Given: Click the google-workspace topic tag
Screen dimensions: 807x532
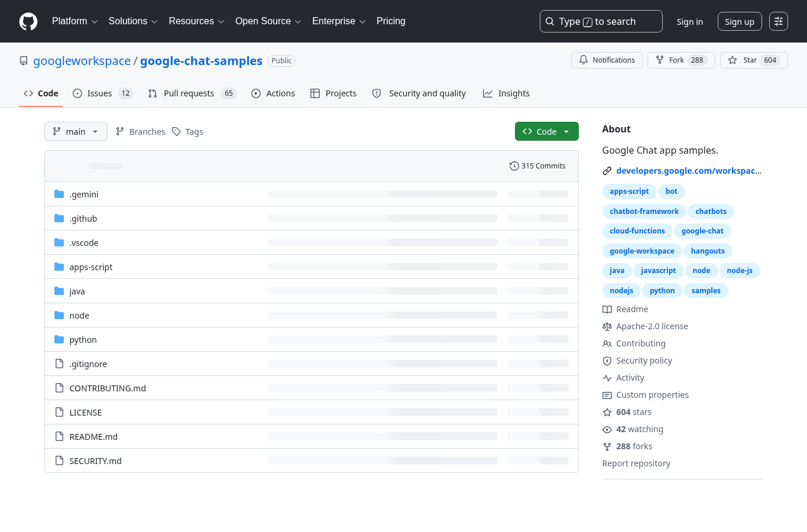Looking at the screenshot, I should pos(642,251).
